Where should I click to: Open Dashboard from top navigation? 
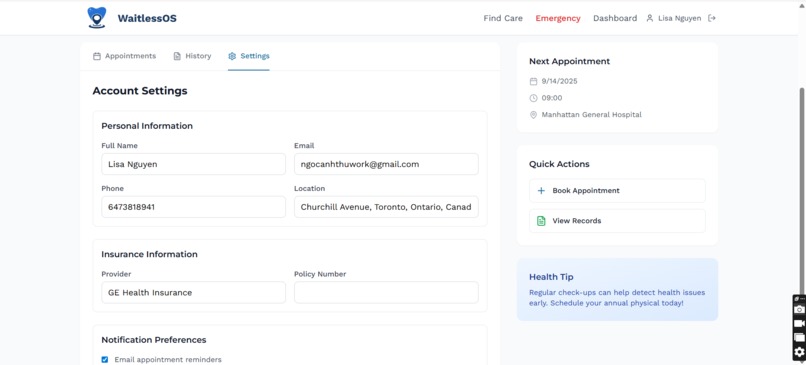(x=615, y=18)
